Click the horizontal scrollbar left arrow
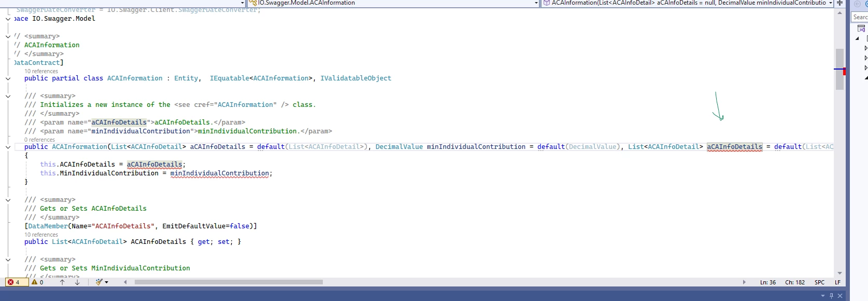 pos(125,282)
